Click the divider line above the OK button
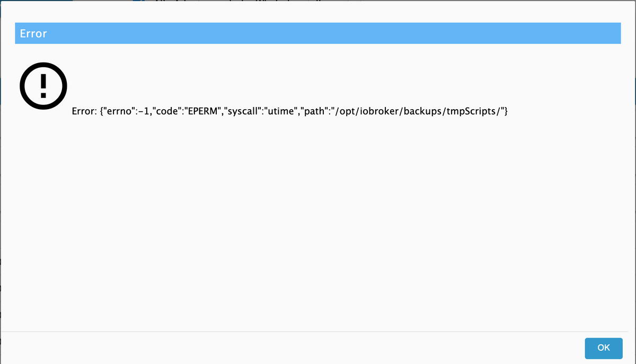Screen dimensions: 636x364 coord(318,332)
